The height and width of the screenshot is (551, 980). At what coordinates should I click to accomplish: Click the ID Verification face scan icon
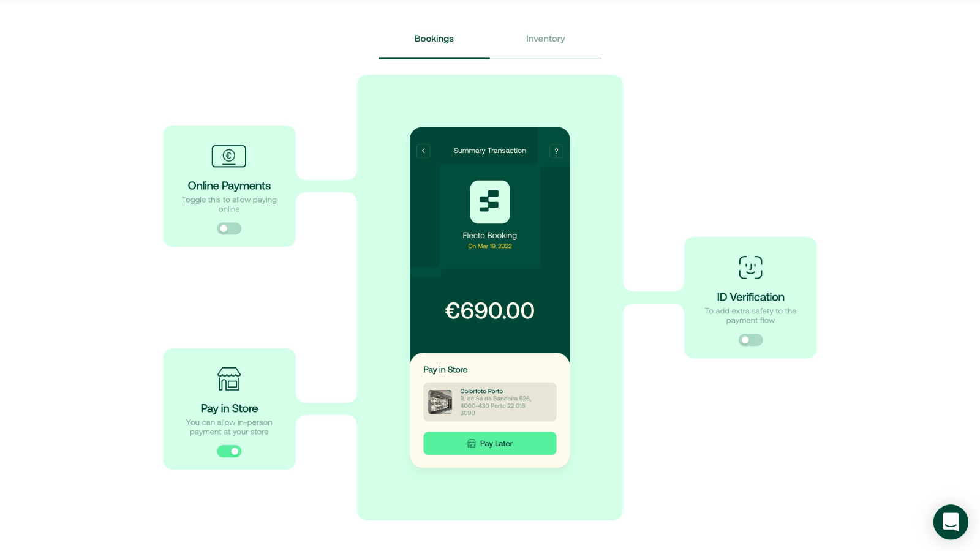click(x=750, y=268)
